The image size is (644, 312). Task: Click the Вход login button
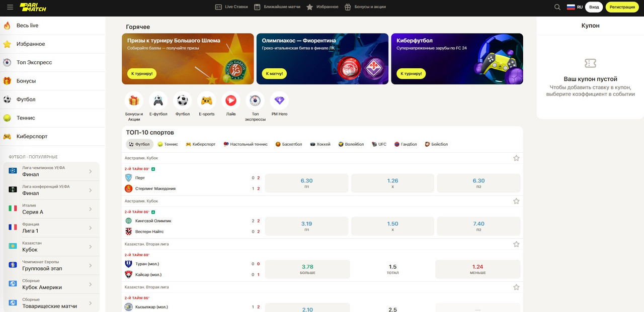594,7
